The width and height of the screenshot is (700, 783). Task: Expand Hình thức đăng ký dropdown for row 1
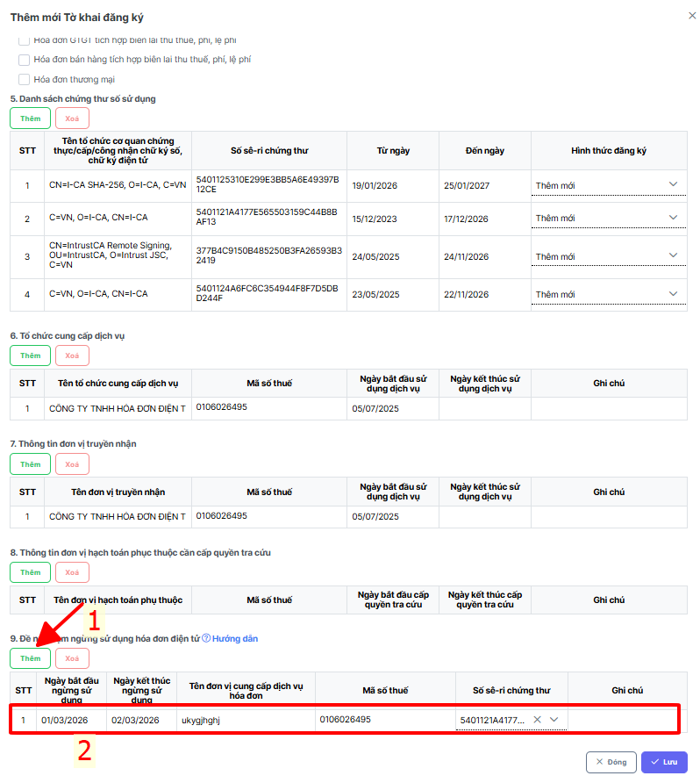(x=673, y=184)
